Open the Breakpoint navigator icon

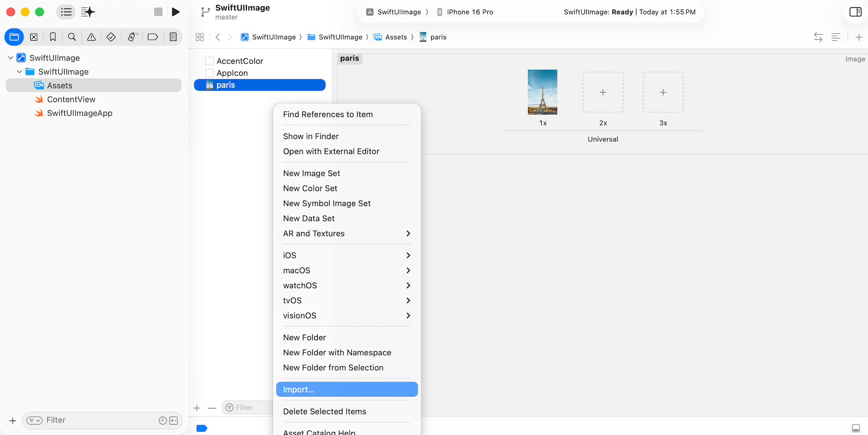click(x=153, y=37)
